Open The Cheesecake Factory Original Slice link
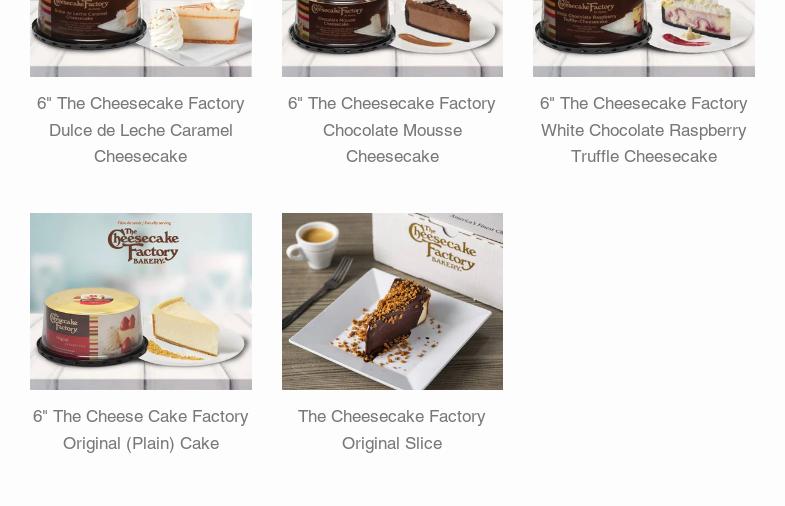This screenshot has height=506, width=785. tap(392, 430)
